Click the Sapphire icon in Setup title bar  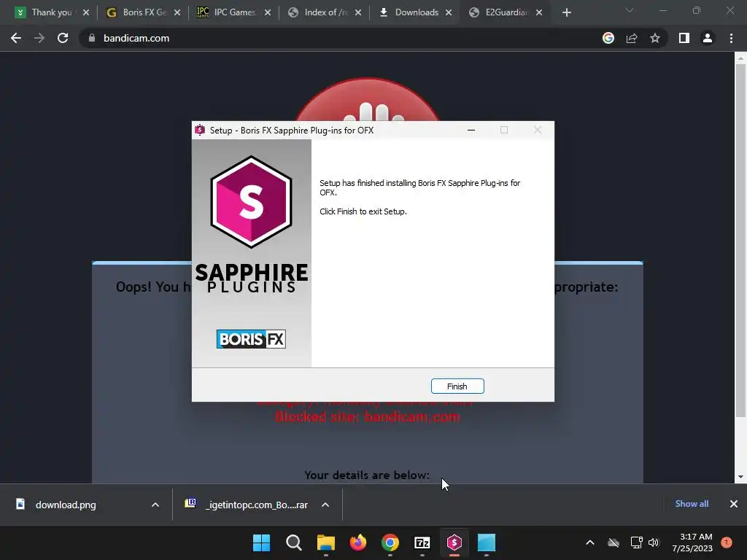(200, 130)
